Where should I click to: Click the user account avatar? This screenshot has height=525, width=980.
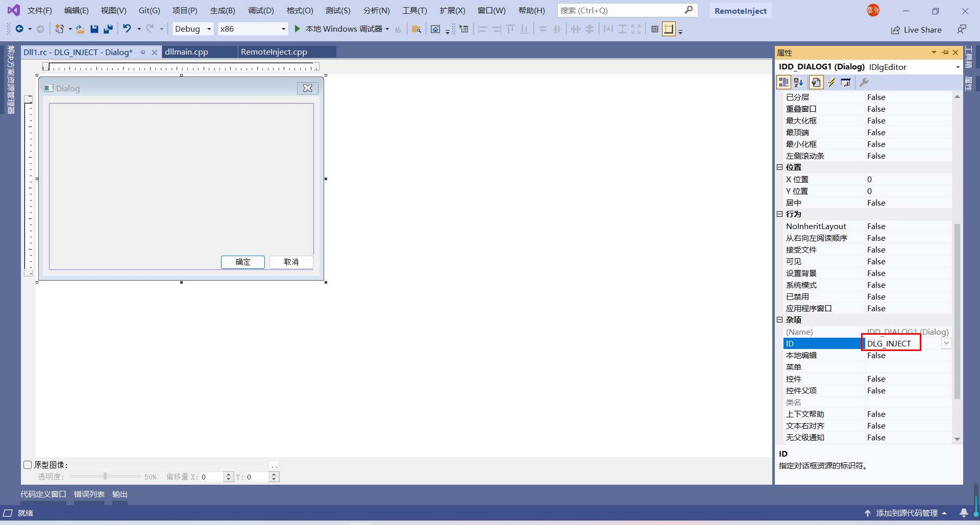pos(873,10)
